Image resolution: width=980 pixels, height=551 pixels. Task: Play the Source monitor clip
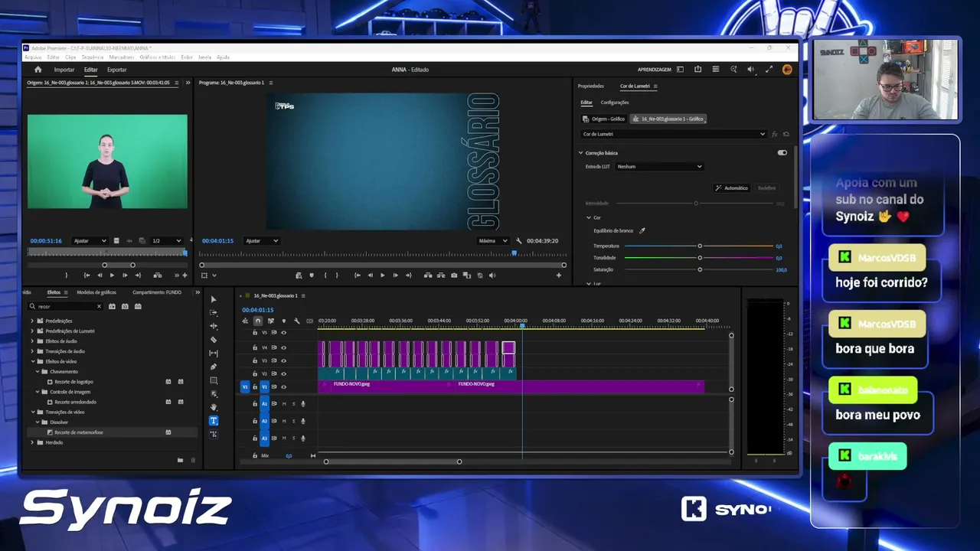112,275
